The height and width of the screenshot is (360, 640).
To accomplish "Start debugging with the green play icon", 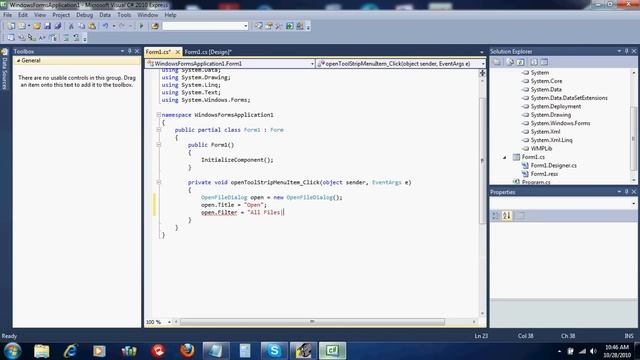I will coord(141,26).
